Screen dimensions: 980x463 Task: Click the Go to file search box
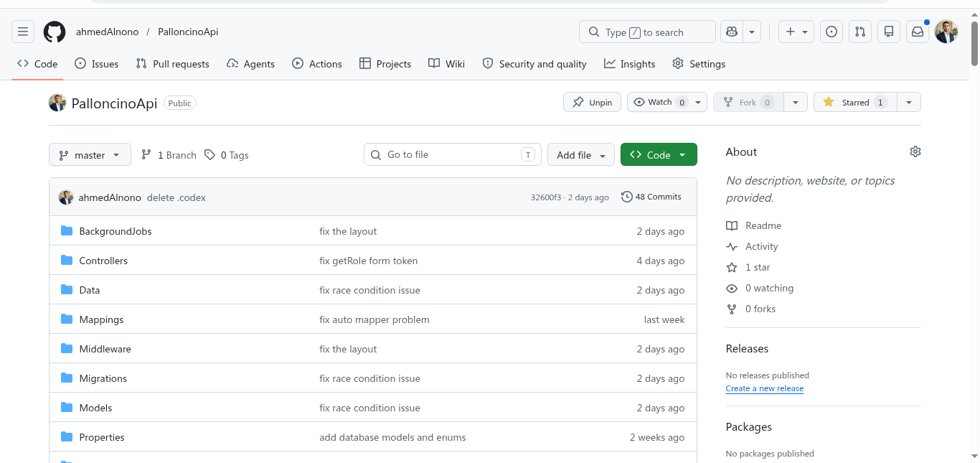coord(453,154)
